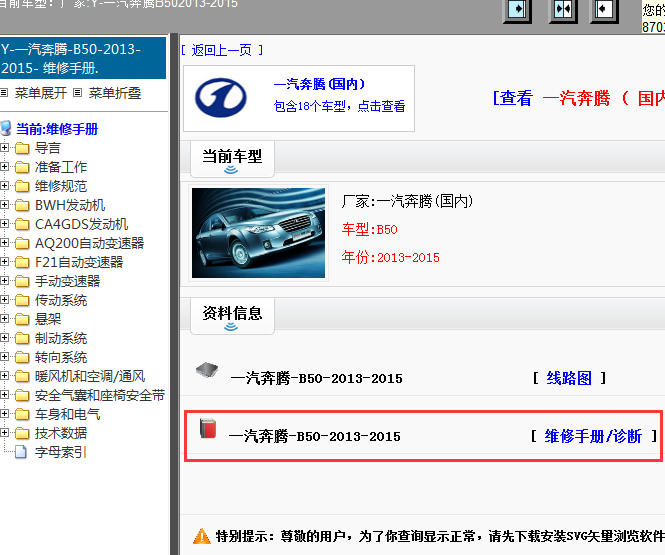Expand the 传动系统 tree node

[x=4, y=300]
